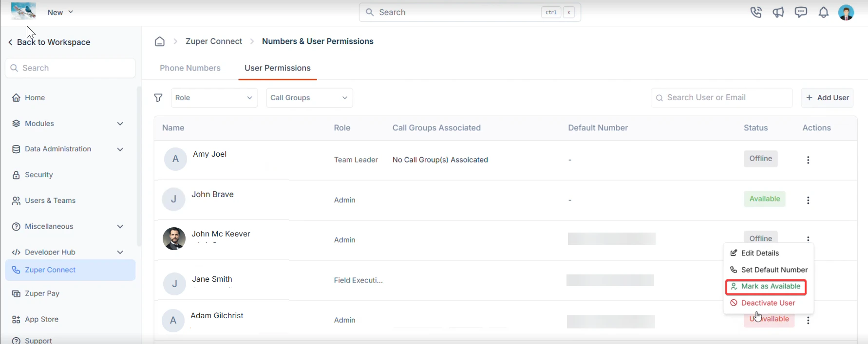This screenshot has height=344, width=868.
Task: Choose Set Default Number from the menu
Action: point(768,270)
